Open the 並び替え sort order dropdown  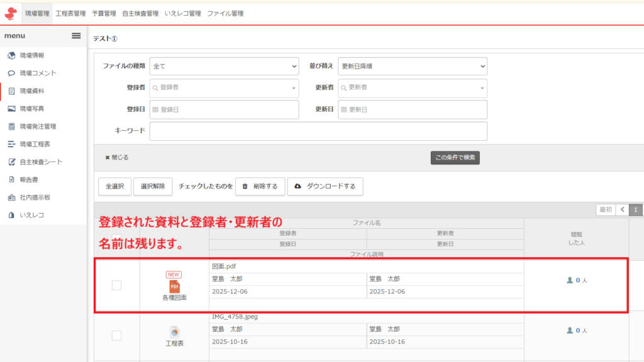413,66
